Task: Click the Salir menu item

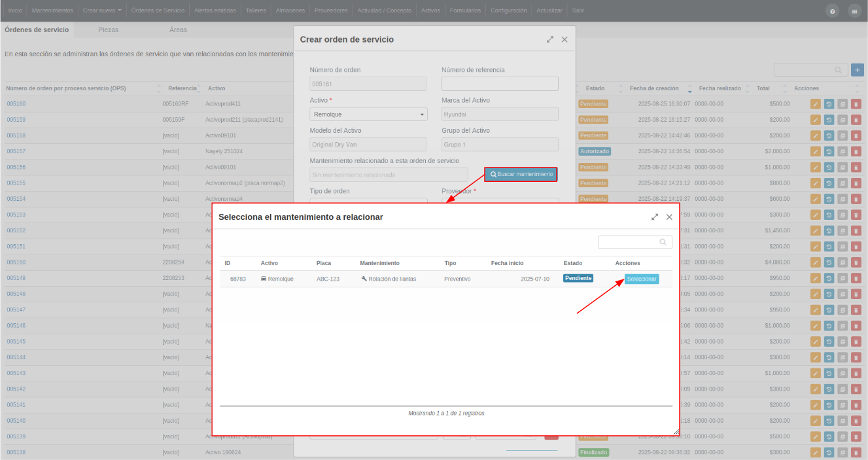Action: [578, 10]
